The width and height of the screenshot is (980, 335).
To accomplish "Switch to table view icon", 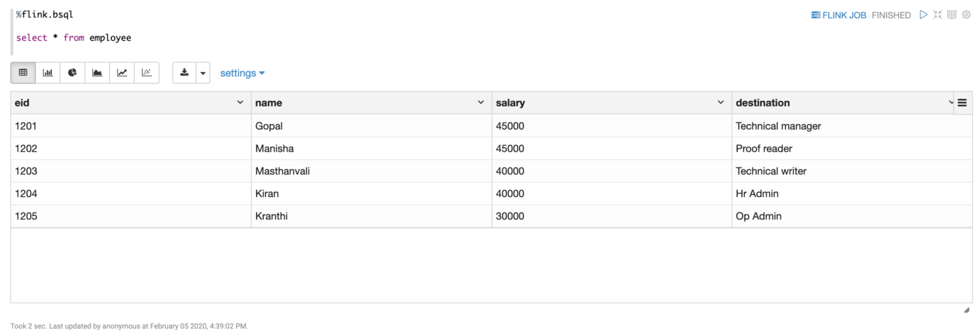I will pos(23,73).
